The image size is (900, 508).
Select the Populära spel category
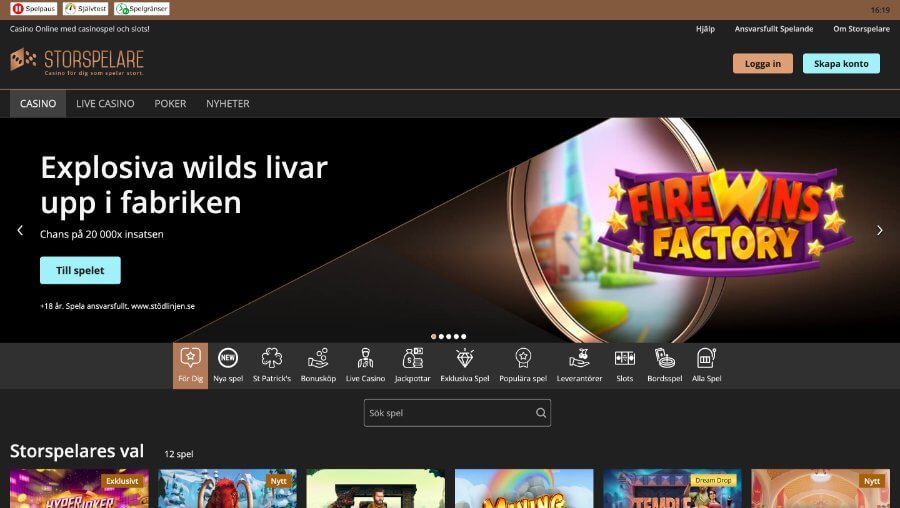click(x=523, y=366)
